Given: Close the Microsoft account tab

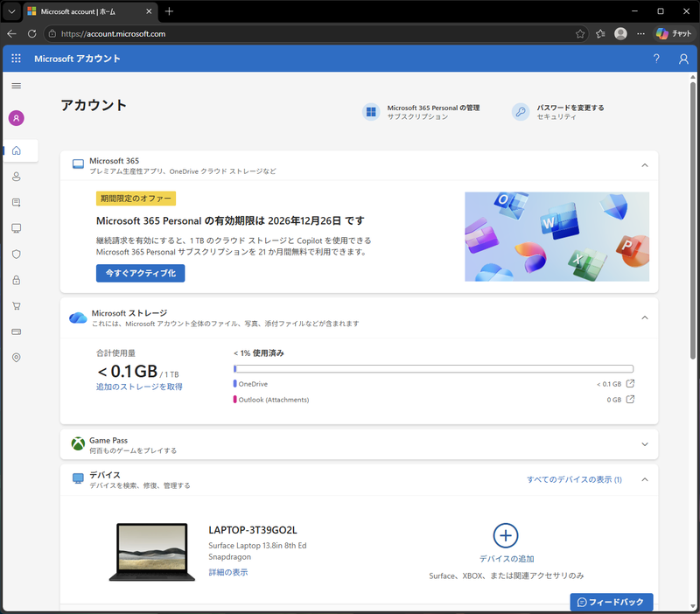Looking at the screenshot, I should pos(149,11).
